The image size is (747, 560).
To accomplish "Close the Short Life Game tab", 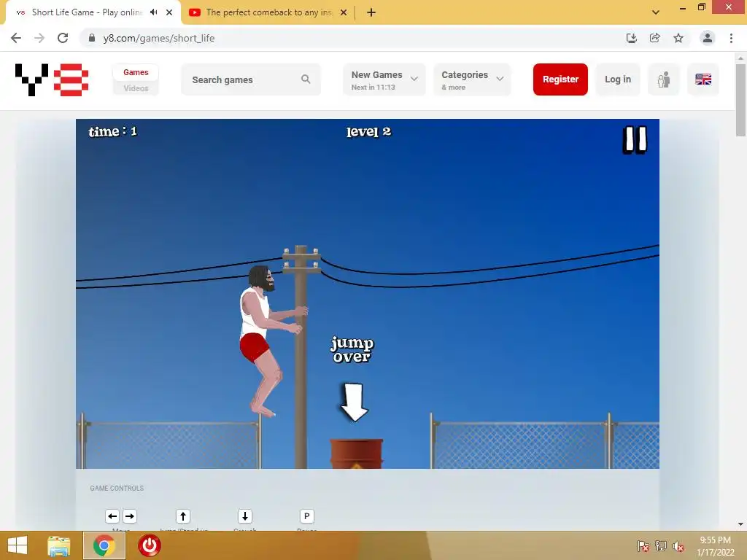I will click(x=169, y=12).
